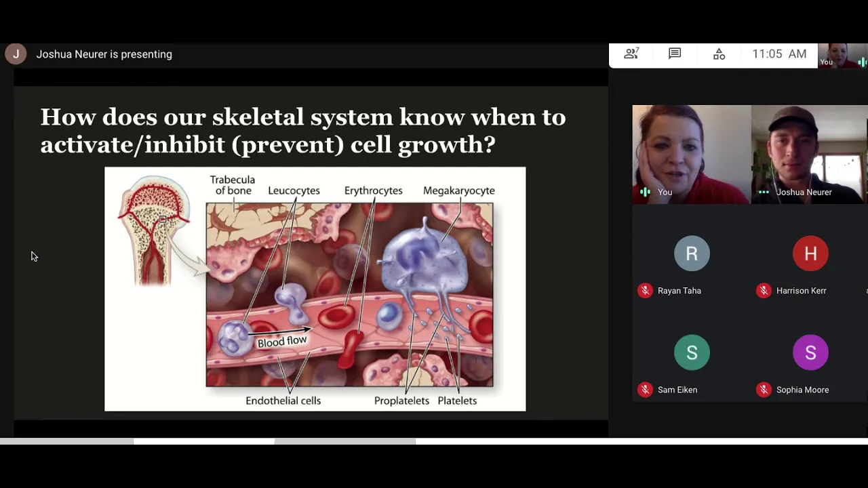Screen dimensions: 868x488
Task: Click the bone cross-section illustration
Action: coord(154,230)
